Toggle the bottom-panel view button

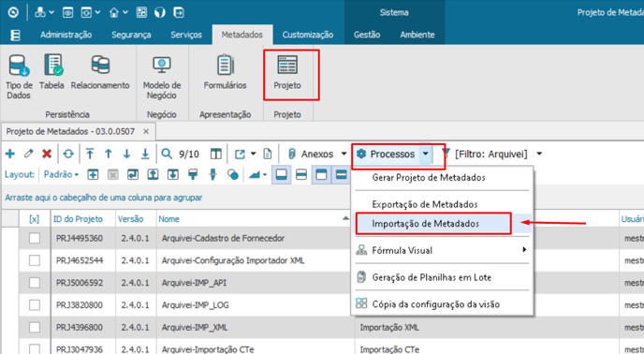[x=282, y=175]
